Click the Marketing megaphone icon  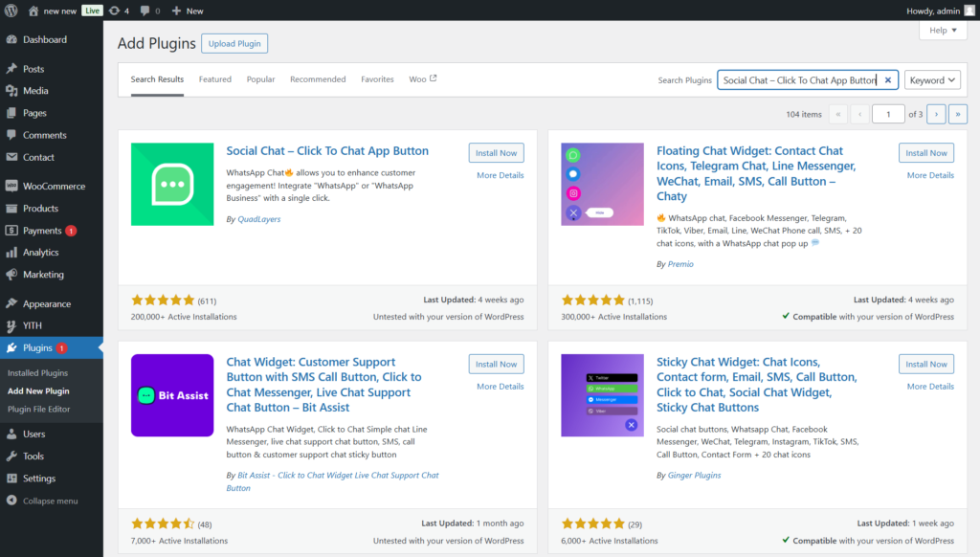[11, 275]
